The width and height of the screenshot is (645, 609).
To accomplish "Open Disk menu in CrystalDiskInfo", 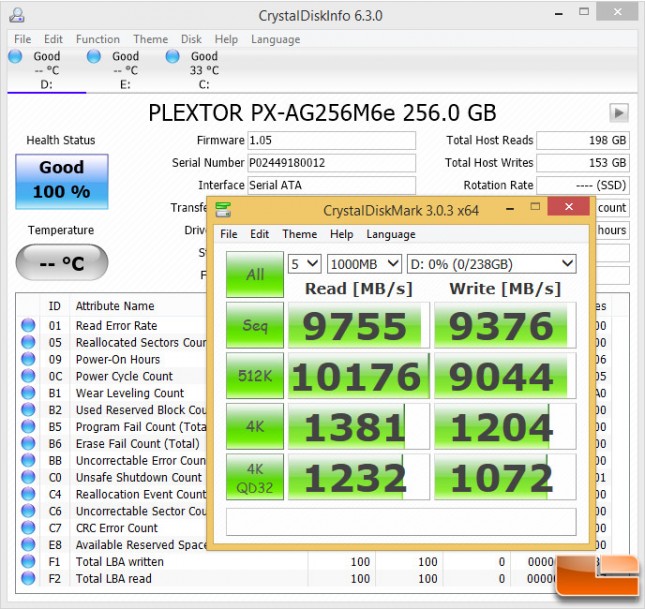I will click(x=191, y=39).
